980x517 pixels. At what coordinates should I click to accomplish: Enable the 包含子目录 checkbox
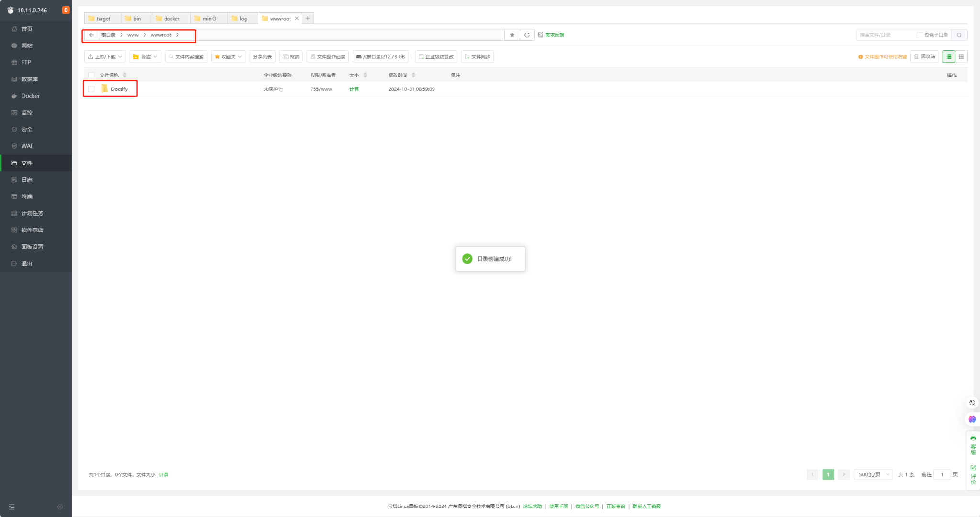coord(919,35)
